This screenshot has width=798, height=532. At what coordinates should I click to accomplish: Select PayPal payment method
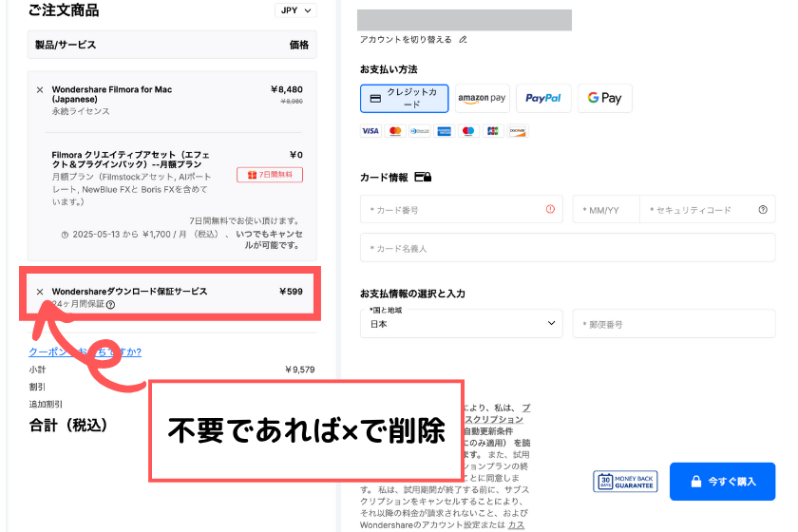point(543,98)
